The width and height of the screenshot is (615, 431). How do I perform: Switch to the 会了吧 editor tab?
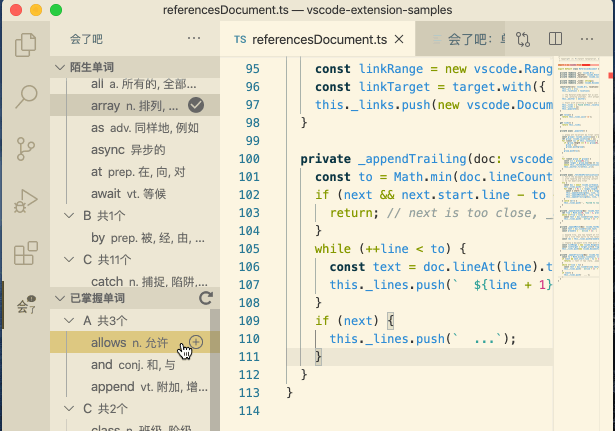click(461, 39)
